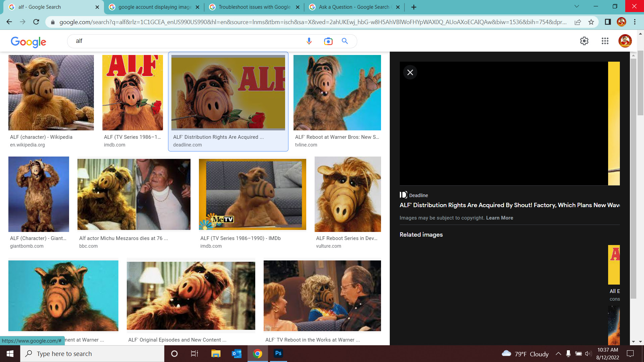Open preview headline about Shout! Factory
Screen dimensions: 644x362
coord(509,205)
